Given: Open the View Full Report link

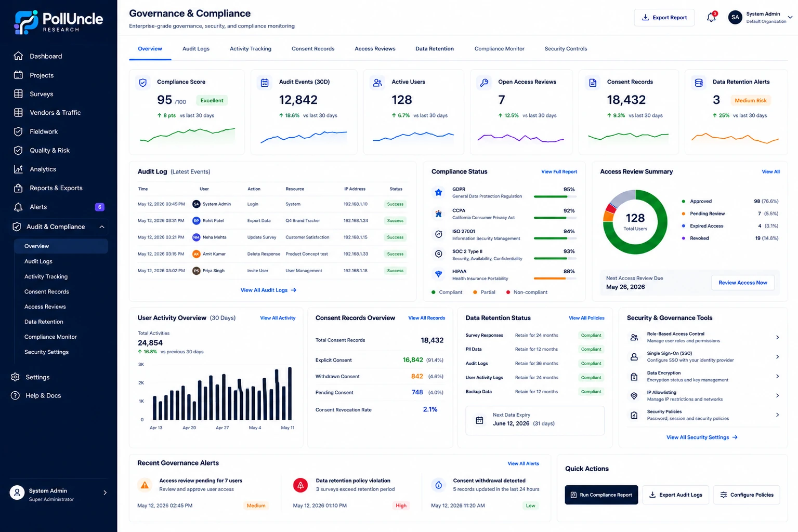Looking at the screenshot, I should point(559,172).
